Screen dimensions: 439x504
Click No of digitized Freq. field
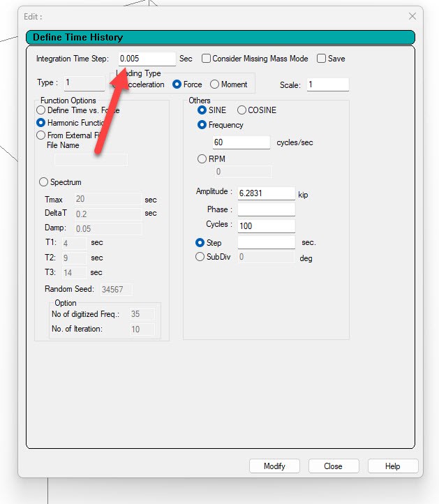pyautogui.click(x=142, y=314)
